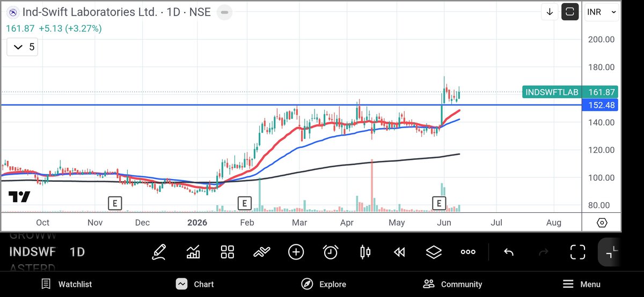Click the May label on time axis

[397, 222]
